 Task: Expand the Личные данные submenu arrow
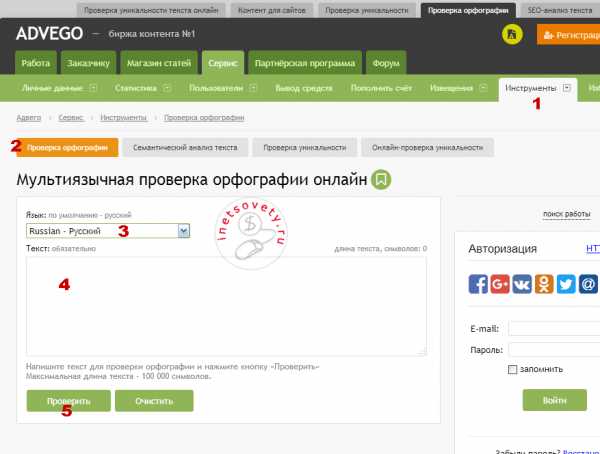tap(93, 88)
